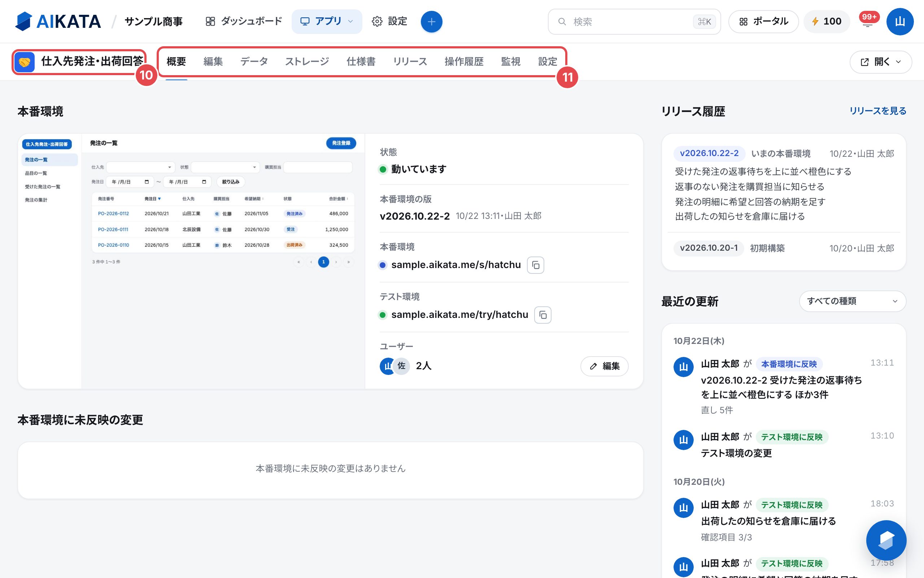Screen dimensions: 924x578
Task: Click the sample.aikata.me/s/hatchu URL text
Action: click(456, 265)
